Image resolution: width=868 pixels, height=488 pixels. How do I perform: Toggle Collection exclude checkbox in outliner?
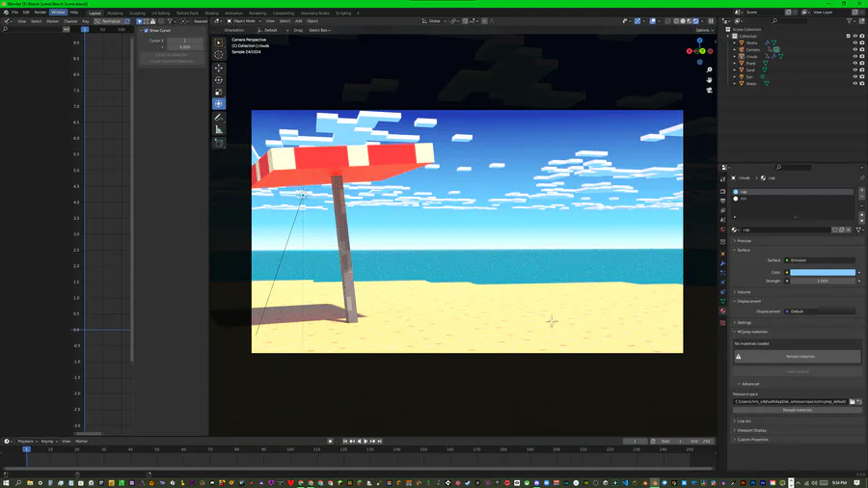[x=848, y=36]
